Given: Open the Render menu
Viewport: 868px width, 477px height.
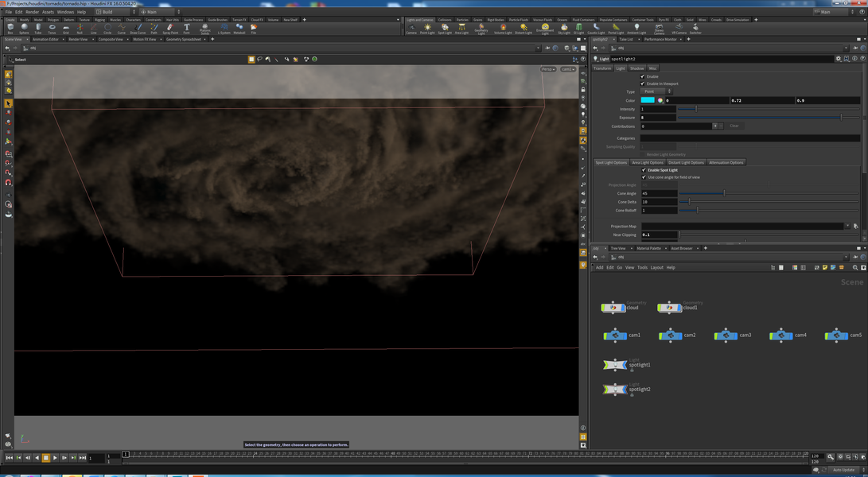Looking at the screenshot, I should (x=32, y=12).
